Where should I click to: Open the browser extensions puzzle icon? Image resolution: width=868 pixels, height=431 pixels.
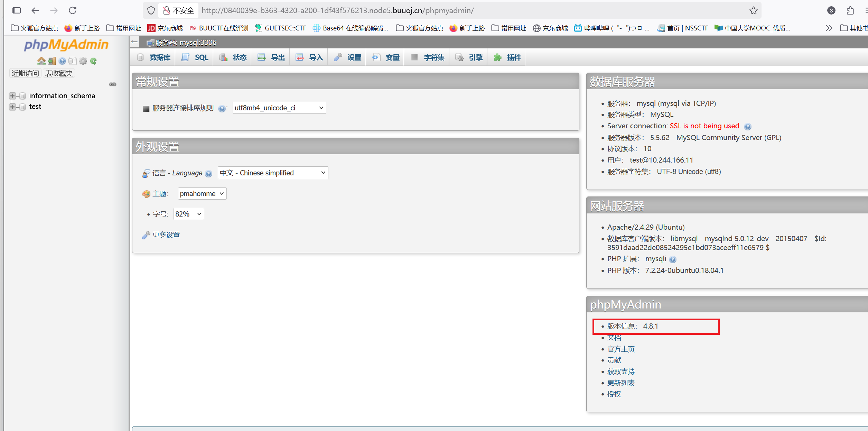click(850, 10)
